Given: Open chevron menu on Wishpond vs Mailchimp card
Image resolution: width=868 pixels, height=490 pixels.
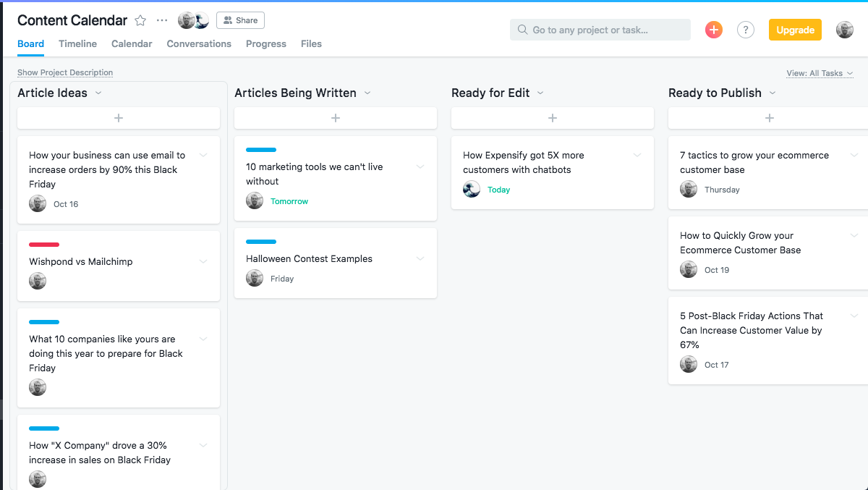Looking at the screenshot, I should click(203, 261).
